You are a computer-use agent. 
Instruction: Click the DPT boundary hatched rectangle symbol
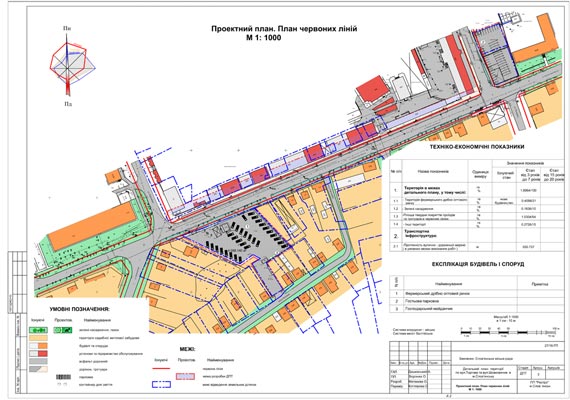point(185,376)
